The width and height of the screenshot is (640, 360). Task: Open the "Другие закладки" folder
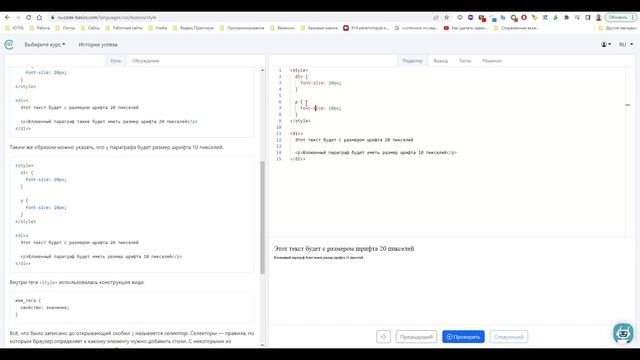[x=618, y=28]
